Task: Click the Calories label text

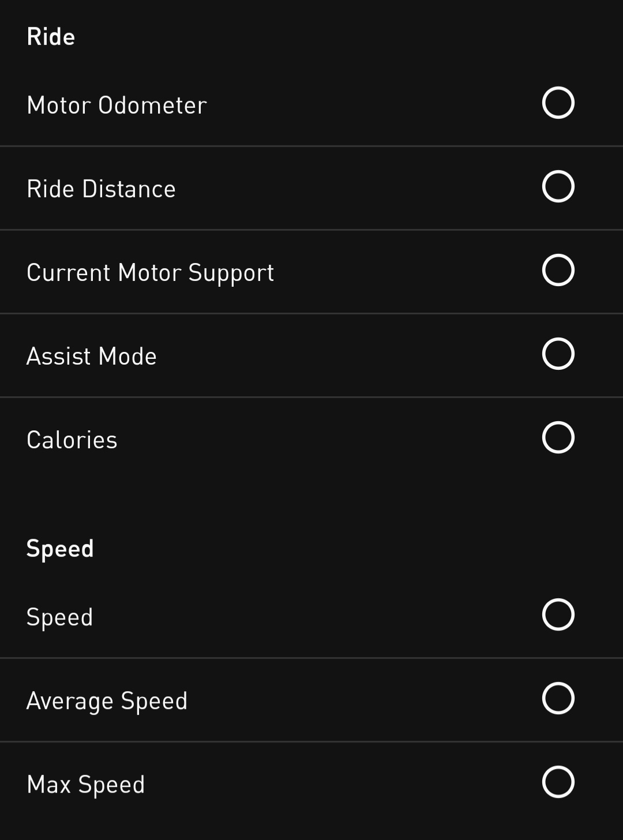Action: click(72, 440)
